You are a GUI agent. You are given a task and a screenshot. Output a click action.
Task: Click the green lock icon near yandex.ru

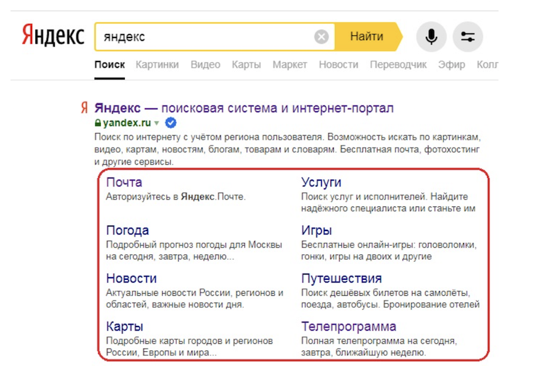[97, 123]
